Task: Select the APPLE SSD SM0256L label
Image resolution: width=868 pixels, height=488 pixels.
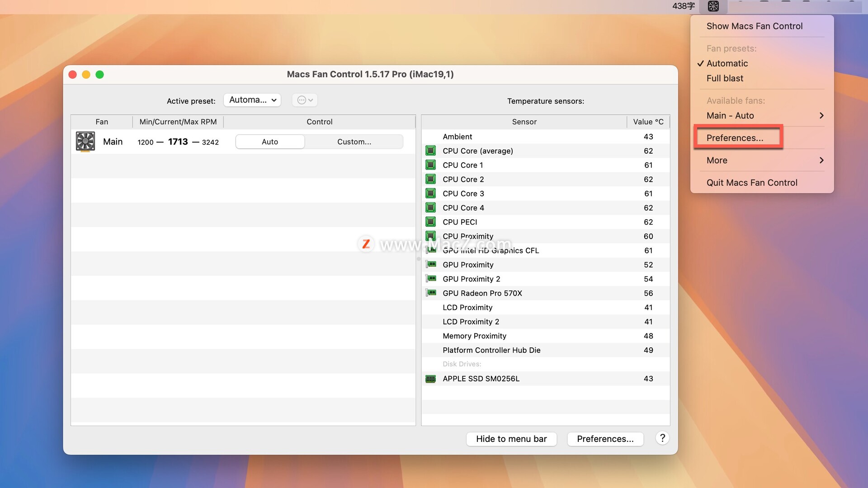Action: coord(481,379)
